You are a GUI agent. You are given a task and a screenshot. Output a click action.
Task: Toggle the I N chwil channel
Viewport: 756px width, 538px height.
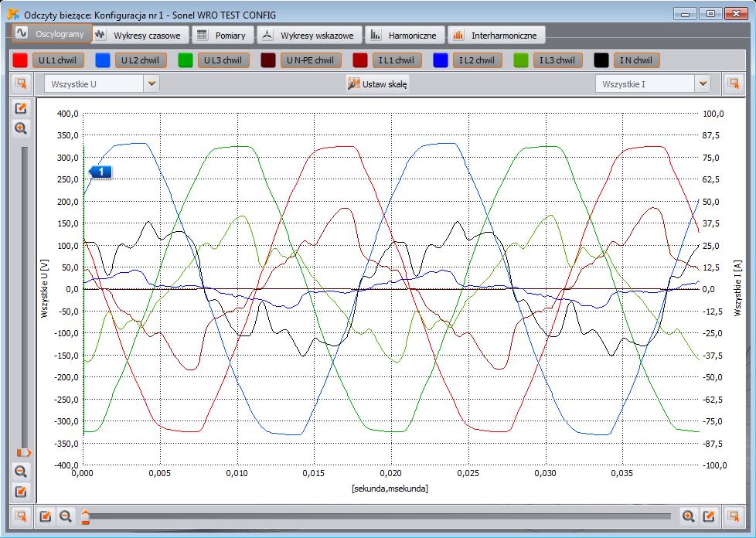(636, 60)
